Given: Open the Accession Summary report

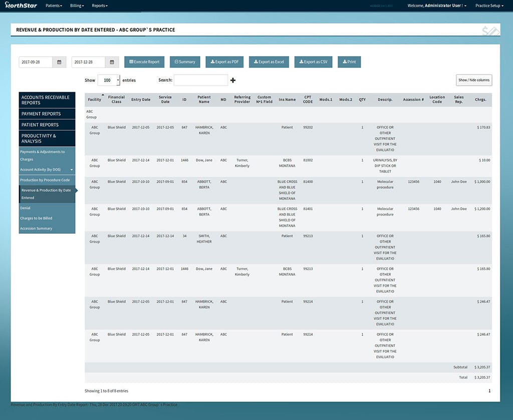Looking at the screenshot, I should [35, 228].
